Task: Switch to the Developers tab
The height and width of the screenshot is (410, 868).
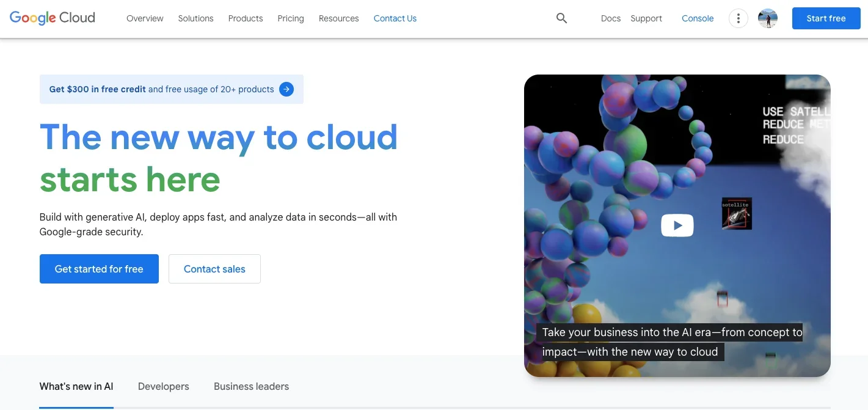Action: click(163, 386)
